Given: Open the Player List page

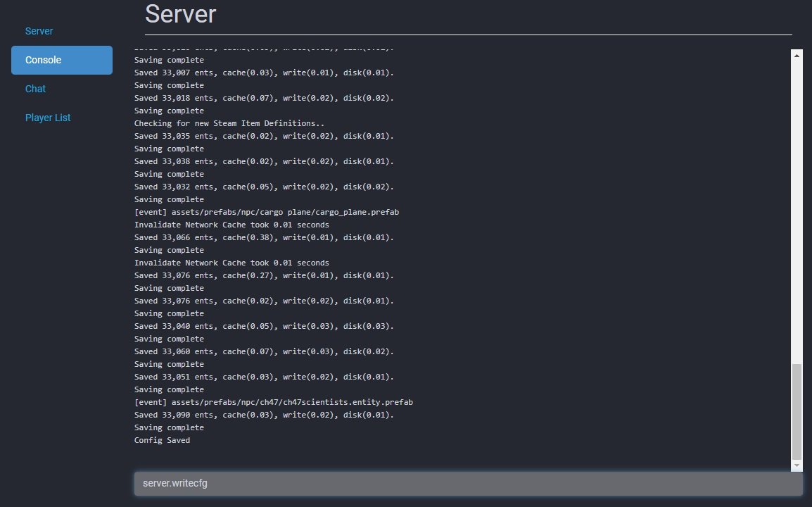Looking at the screenshot, I should coord(48,118).
